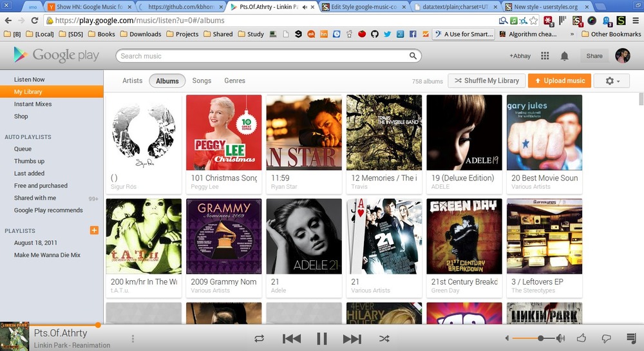Viewport: 644px width, 351px height.
Task: Expand hidden bookmarks chevron
Action: (x=572, y=34)
